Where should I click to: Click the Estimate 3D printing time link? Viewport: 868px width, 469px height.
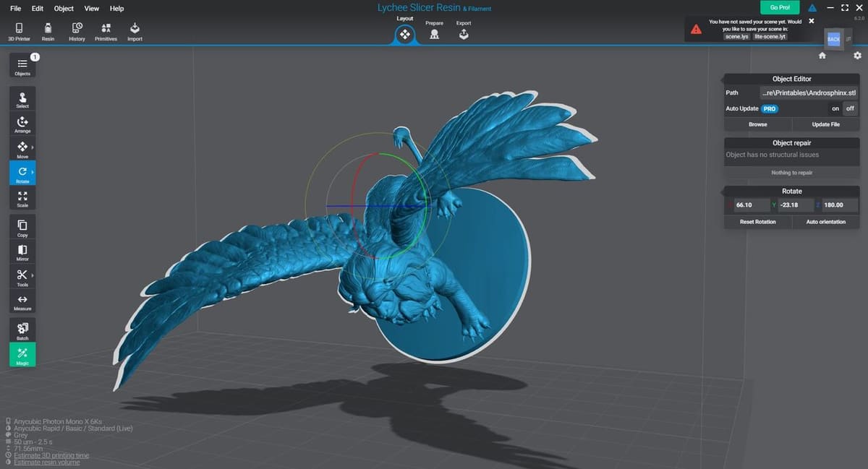[51, 455]
